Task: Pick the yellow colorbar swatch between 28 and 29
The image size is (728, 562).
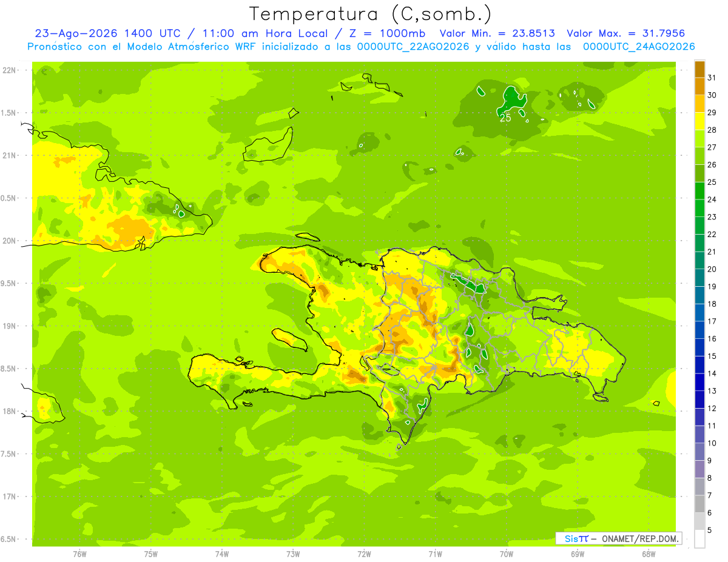Action: point(699,121)
